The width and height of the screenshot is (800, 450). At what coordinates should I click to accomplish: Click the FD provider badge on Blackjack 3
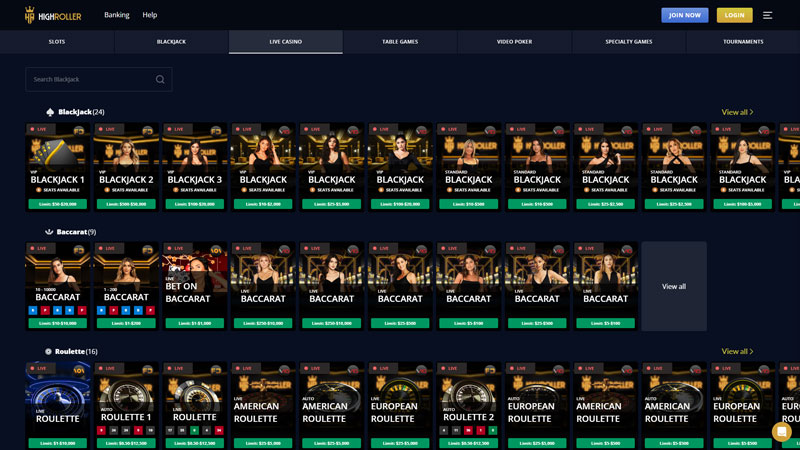(x=216, y=131)
